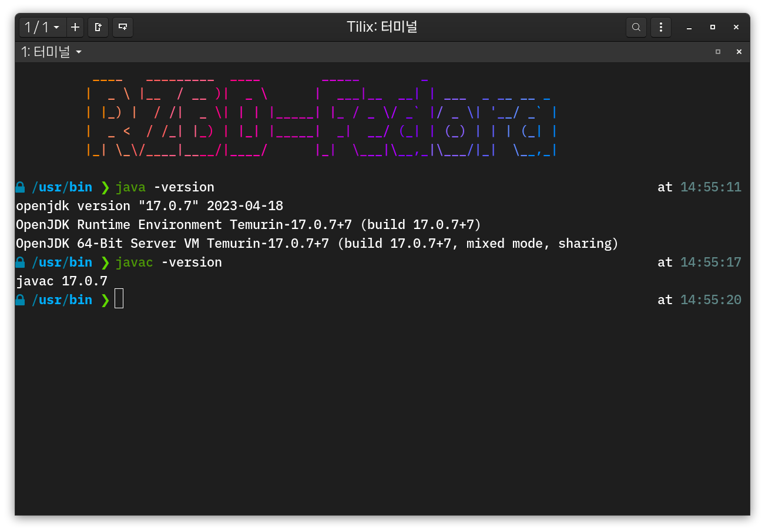Click the openjdk version output line
Image resolution: width=765 pixels, height=532 pixels.
tap(149, 206)
